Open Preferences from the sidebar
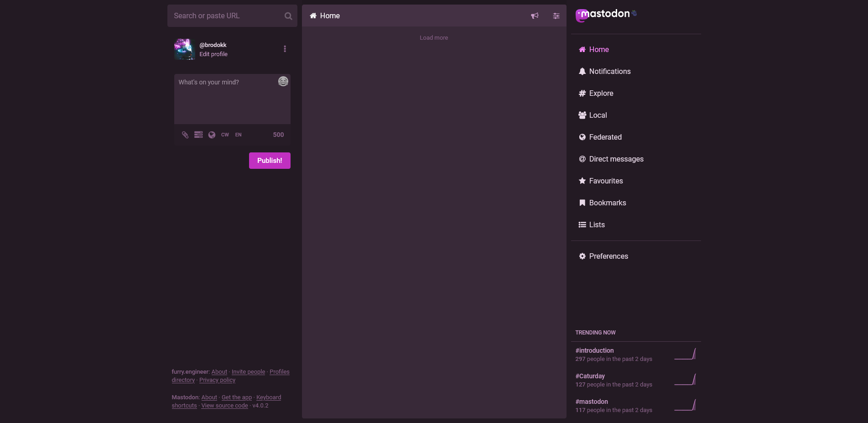The image size is (868, 423). pos(608,256)
